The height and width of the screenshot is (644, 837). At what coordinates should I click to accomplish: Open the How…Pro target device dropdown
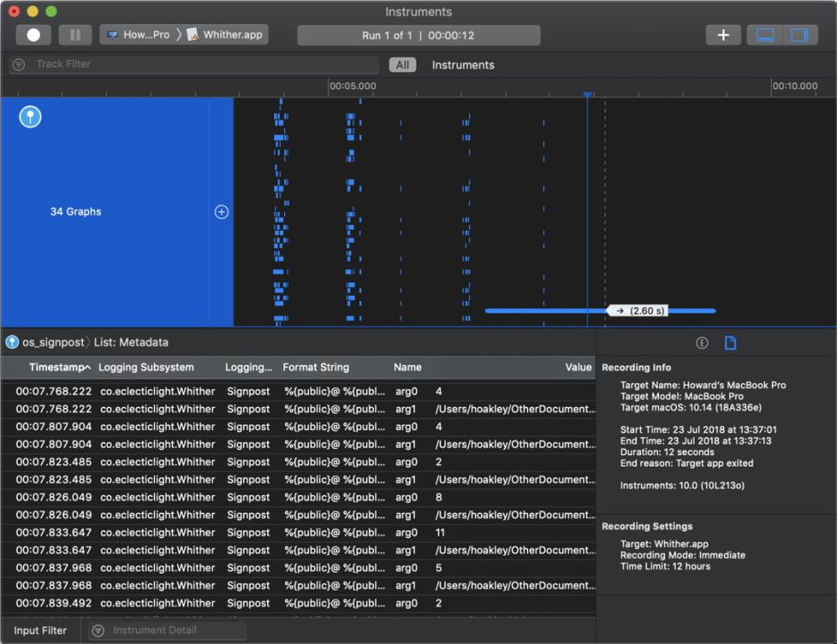coord(138,35)
